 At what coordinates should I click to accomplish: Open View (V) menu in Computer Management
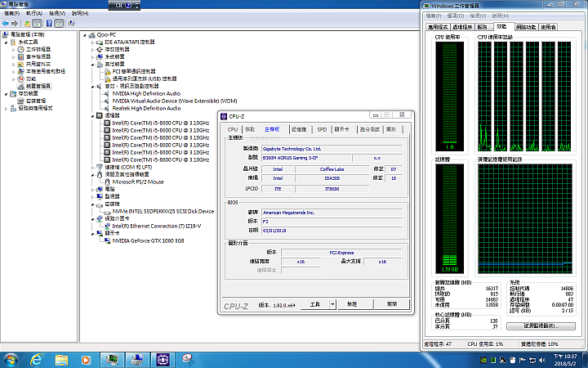(57, 13)
